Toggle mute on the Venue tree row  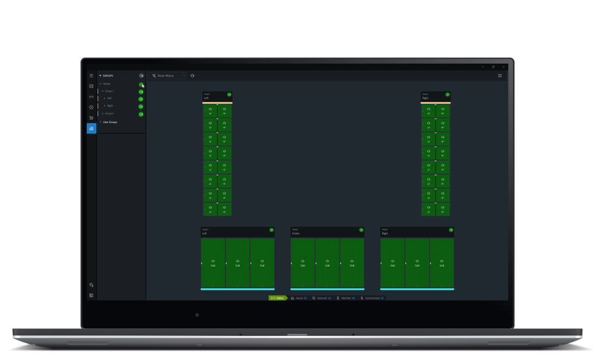point(141,85)
